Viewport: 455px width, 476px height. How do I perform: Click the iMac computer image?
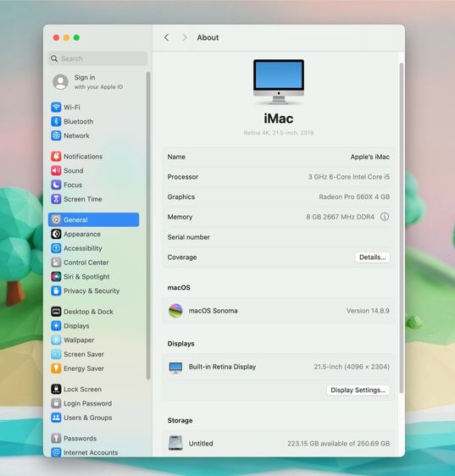click(x=279, y=81)
